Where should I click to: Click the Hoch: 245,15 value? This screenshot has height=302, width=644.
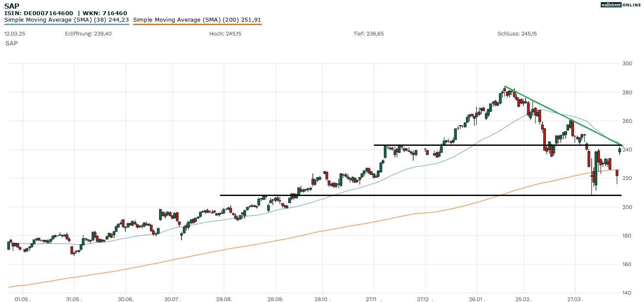225,33
